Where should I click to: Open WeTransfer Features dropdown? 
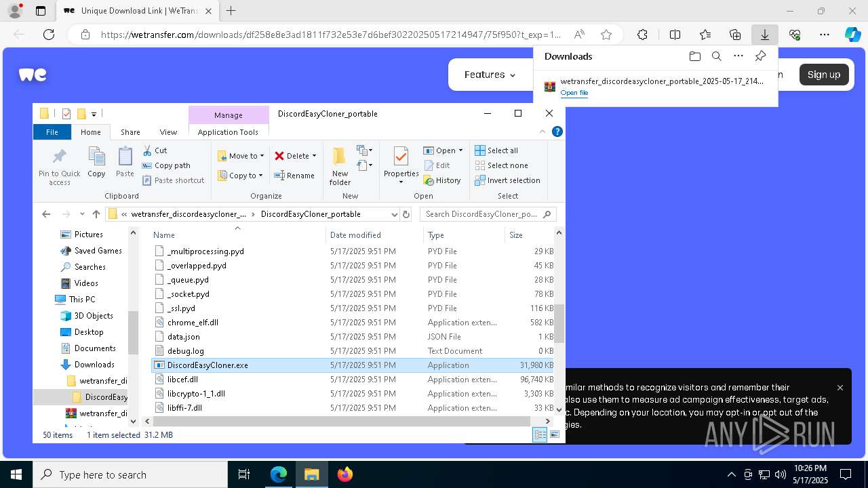[490, 75]
